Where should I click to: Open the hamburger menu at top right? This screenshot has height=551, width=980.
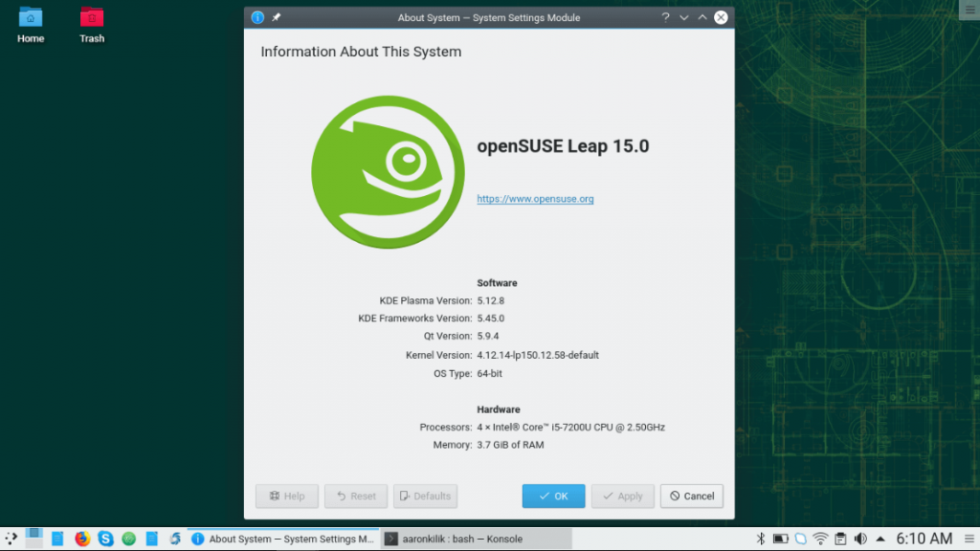970,10
